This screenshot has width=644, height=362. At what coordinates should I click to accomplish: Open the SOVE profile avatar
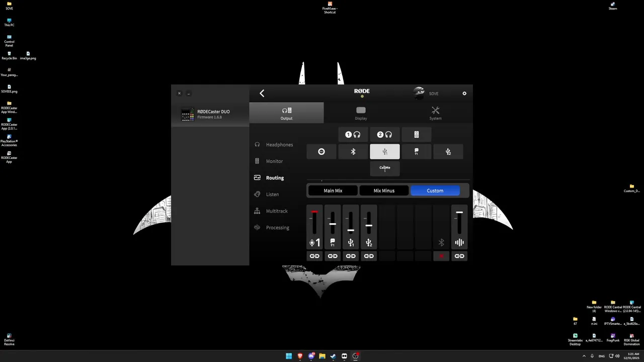coord(419,93)
